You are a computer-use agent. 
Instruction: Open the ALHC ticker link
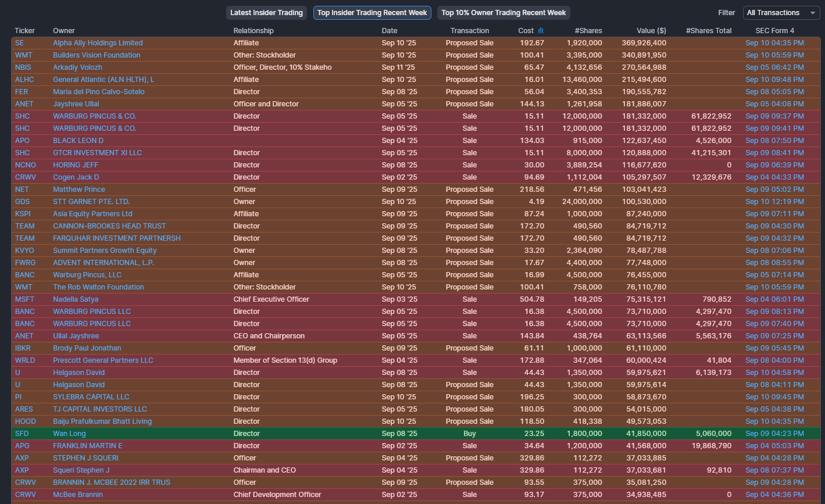point(24,80)
